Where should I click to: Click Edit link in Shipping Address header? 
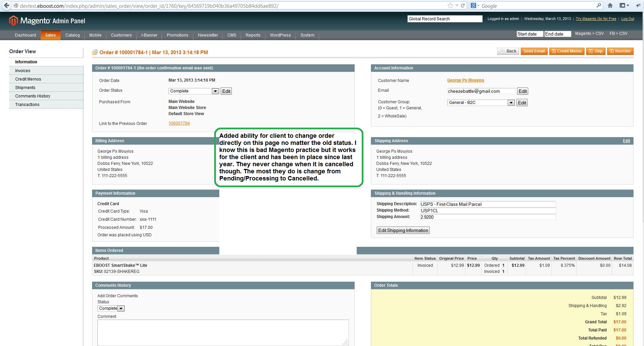coord(626,141)
